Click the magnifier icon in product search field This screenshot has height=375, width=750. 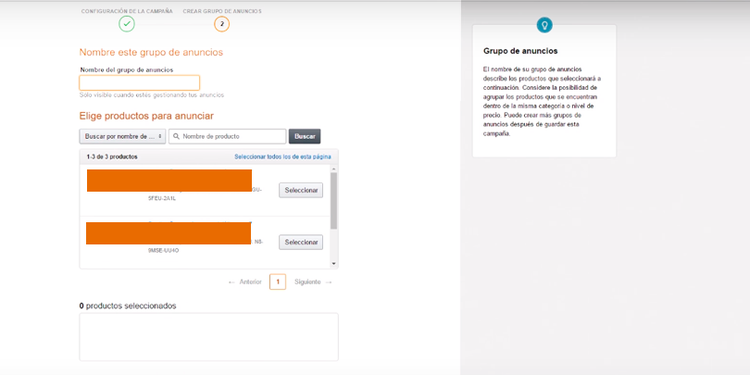tap(176, 136)
